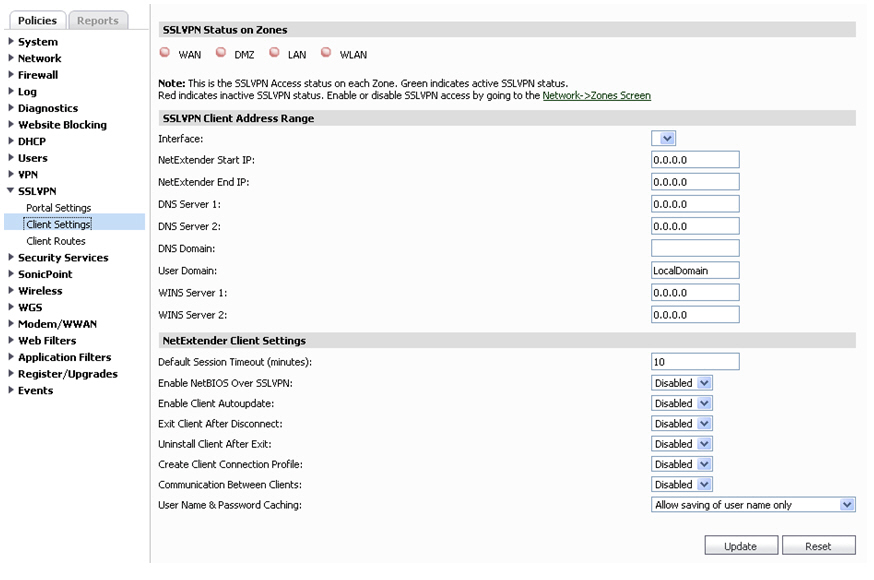Screen dimensions: 874x580
Task: Expand the System menu arrow
Action: 11,41
